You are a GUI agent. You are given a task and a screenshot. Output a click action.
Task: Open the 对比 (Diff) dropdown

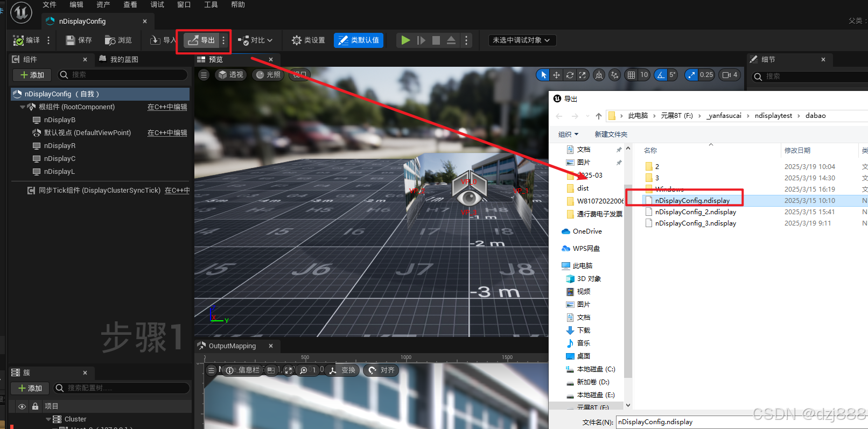(x=255, y=40)
